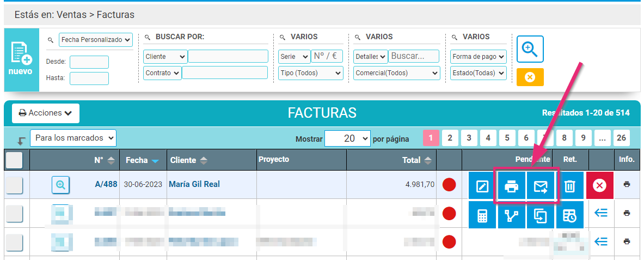Duplicate the invoice with the copy icon
Screen dimensions: 644x260
(541, 215)
